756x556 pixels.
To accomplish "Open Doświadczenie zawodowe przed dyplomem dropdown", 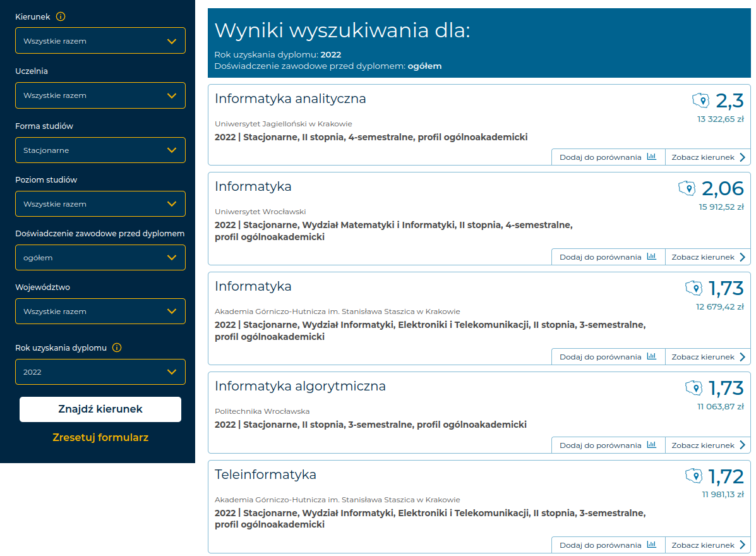I will click(x=100, y=258).
